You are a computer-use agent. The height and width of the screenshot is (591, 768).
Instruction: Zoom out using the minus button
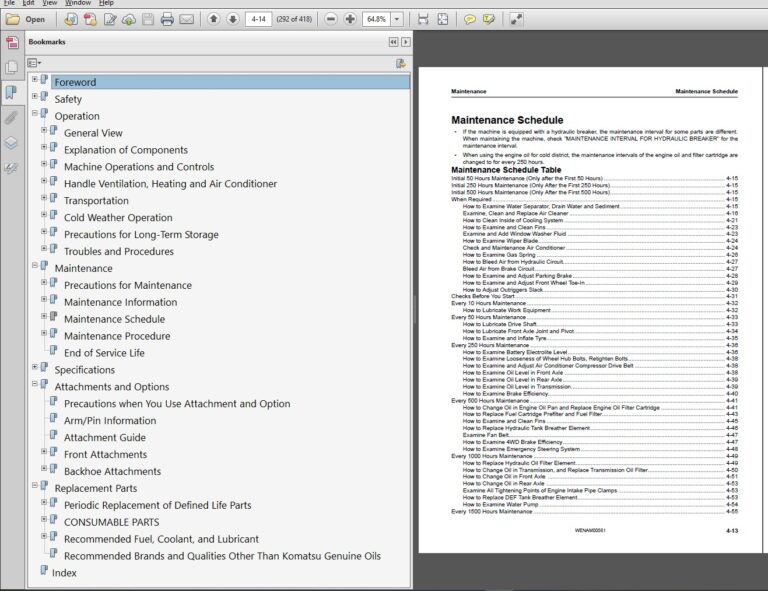click(x=331, y=19)
